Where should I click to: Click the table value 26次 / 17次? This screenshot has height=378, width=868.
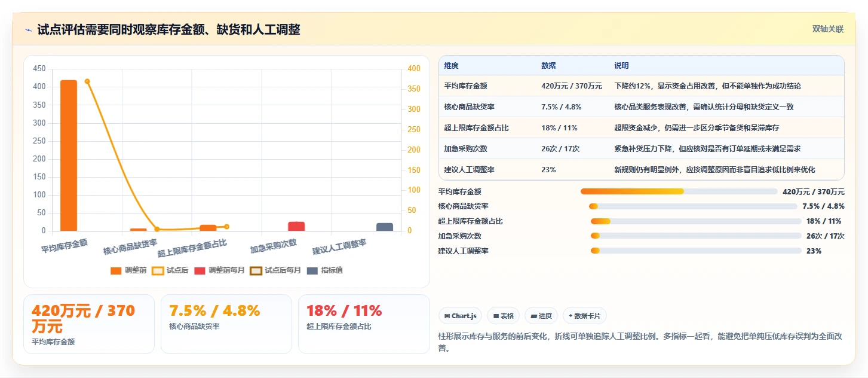(x=560, y=149)
